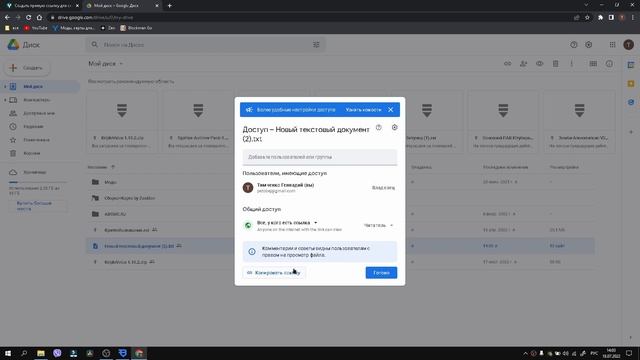This screenshot has height=360, width=640.
Task: Go back in the browser
Action: pos(7,18)
